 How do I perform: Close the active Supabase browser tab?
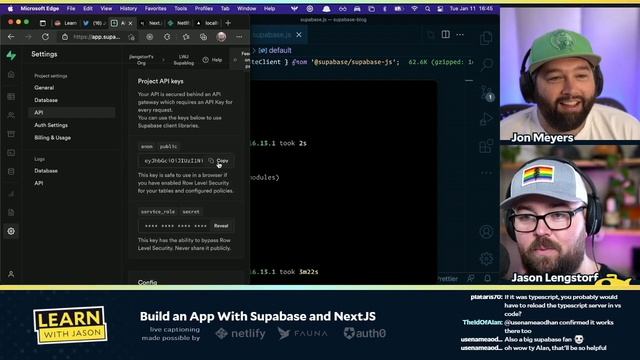pyautogui.click(x=131, y=23)
